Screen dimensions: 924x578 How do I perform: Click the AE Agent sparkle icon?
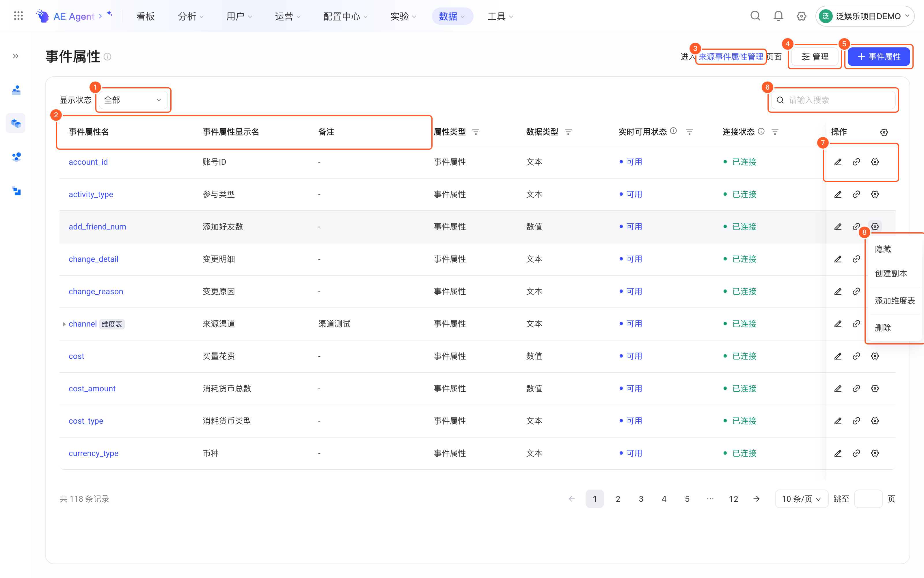pyautogui.click(x=110, y=14)
